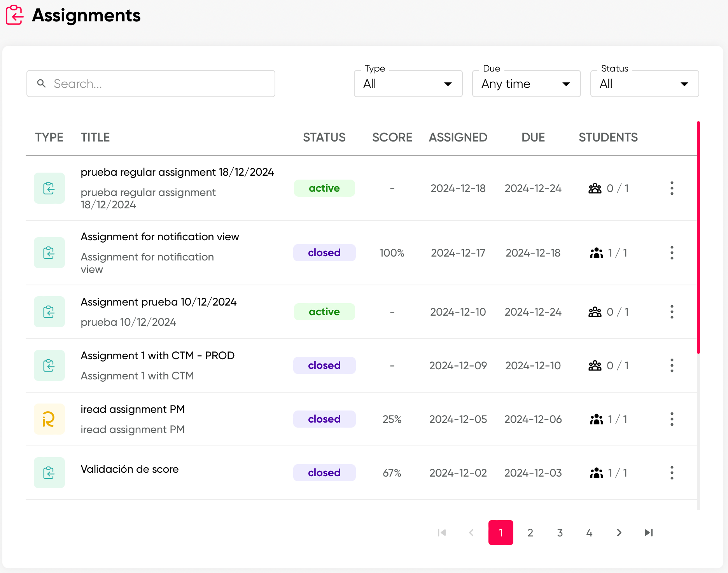Go to next page using the chevron

coord(619,533)
